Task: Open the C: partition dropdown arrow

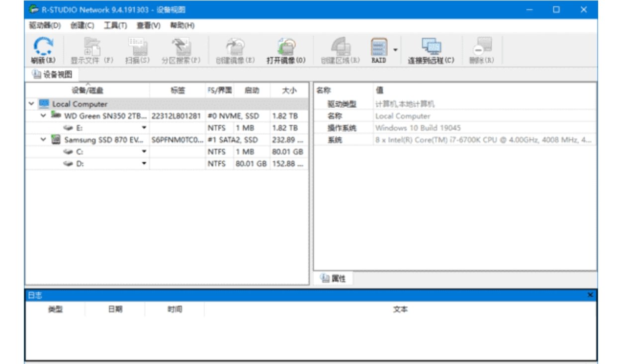Action: click(x=144, y=152)
